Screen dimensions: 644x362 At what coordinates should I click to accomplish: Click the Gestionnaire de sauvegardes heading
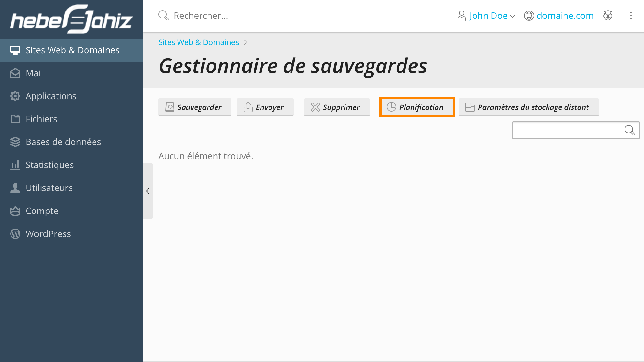tap(293, 66)
